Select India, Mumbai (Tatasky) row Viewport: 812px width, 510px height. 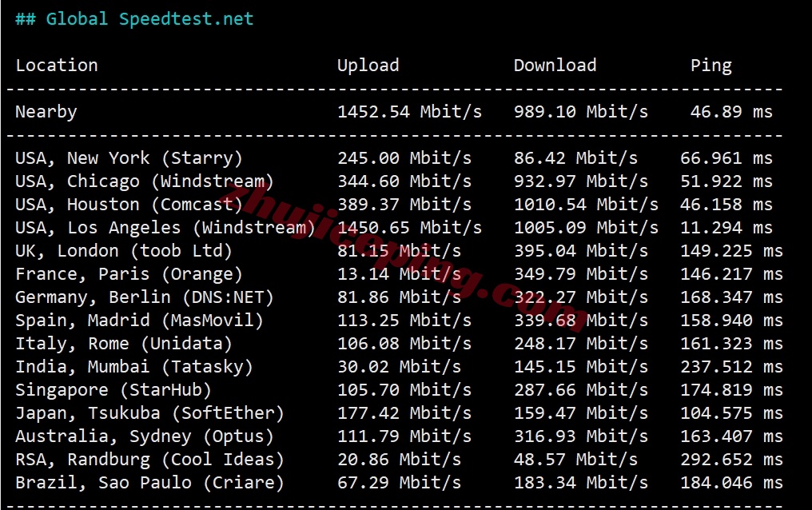400,367
